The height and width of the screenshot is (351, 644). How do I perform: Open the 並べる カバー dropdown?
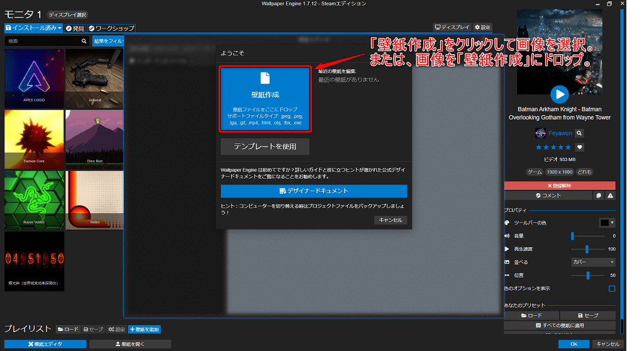[593, 262]
